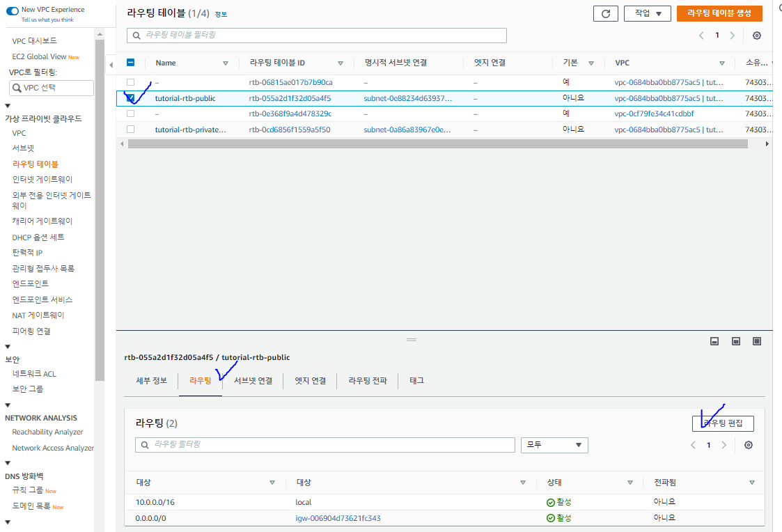
Task: Collapse the 가상 프라이빗 클라우드 sidebar section
Action: pos(8,106)
